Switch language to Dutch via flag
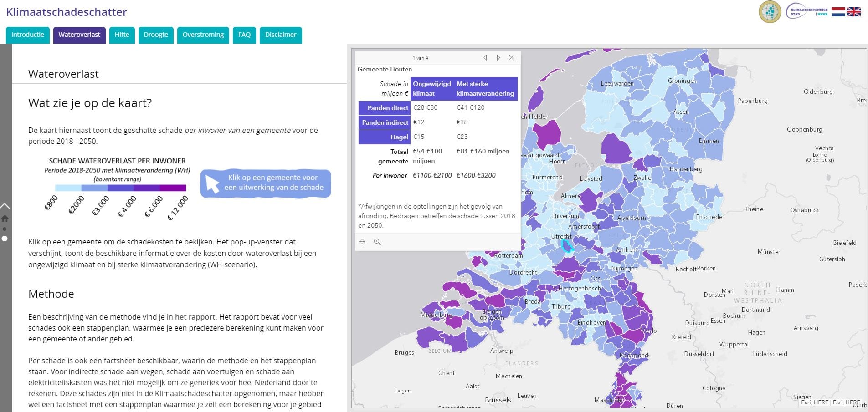868x412 pixels. pos(838,12)
